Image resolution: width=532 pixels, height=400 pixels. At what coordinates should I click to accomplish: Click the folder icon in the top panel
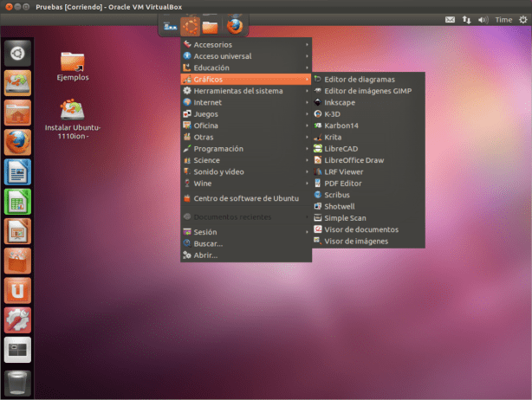(210, 26)
